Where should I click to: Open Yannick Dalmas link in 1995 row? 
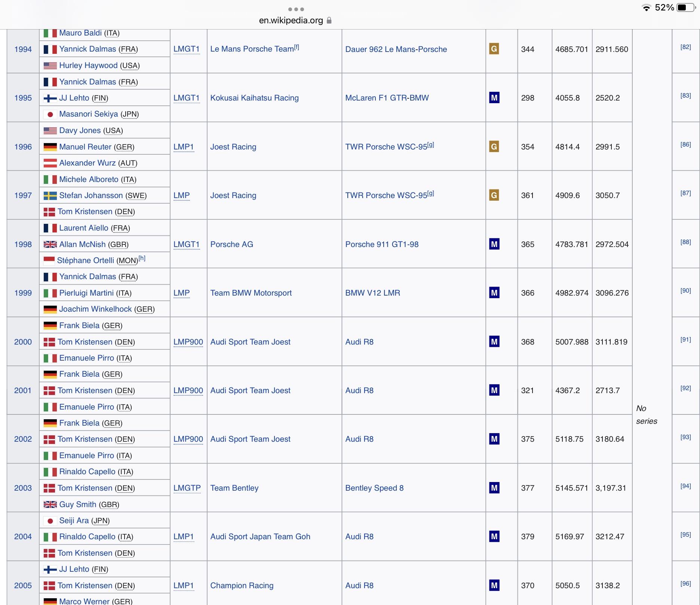(87, 82)
